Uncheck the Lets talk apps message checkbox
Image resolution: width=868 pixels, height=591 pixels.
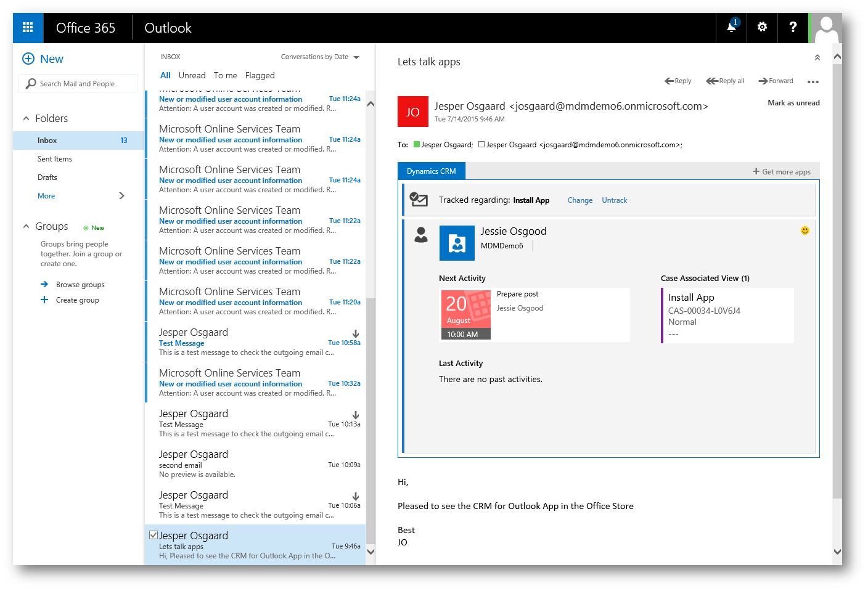pos(154,535)
